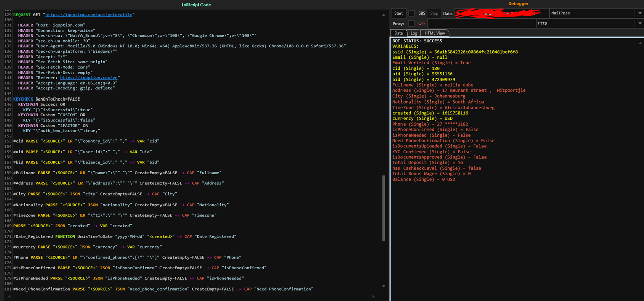The image size is (644, 301).
Task: Click the Debugger panel title
Action: (x=518, y=4)
